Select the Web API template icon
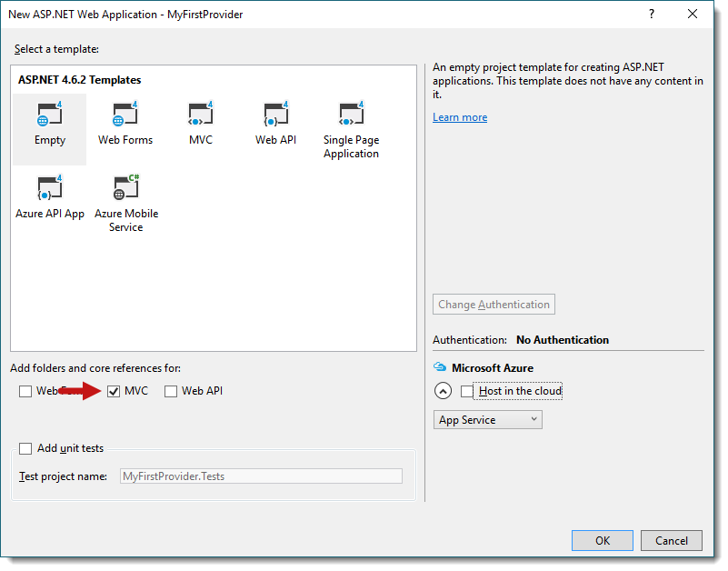 click(275, 114)
